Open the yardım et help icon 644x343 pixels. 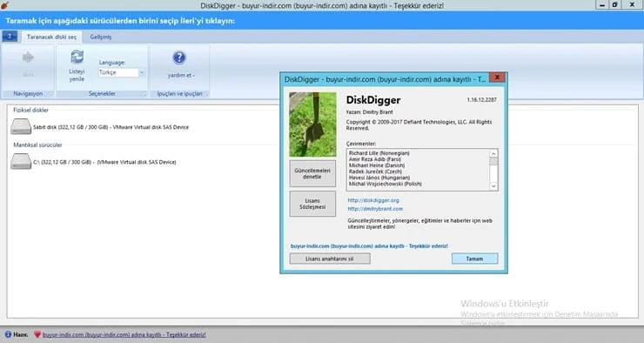click(x=179, y=57)
